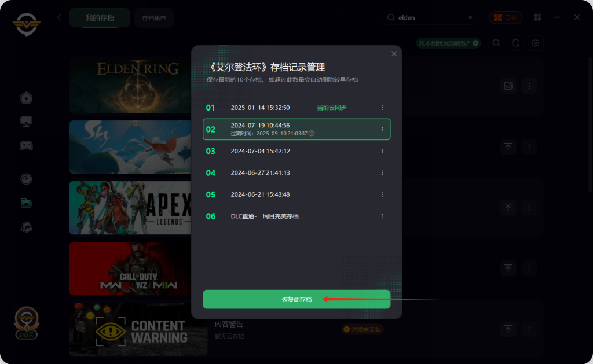Switch to 存档集市 tab

click(x=154, y=18)
